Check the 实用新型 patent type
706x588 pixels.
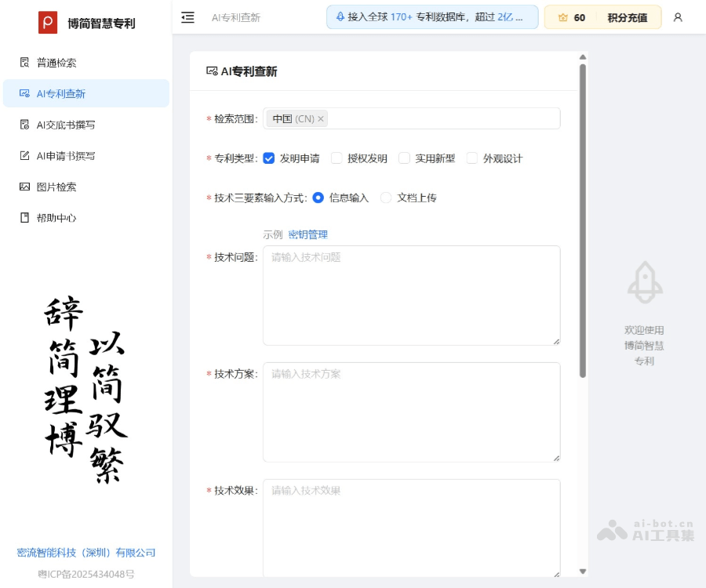[x=402, y=158]
